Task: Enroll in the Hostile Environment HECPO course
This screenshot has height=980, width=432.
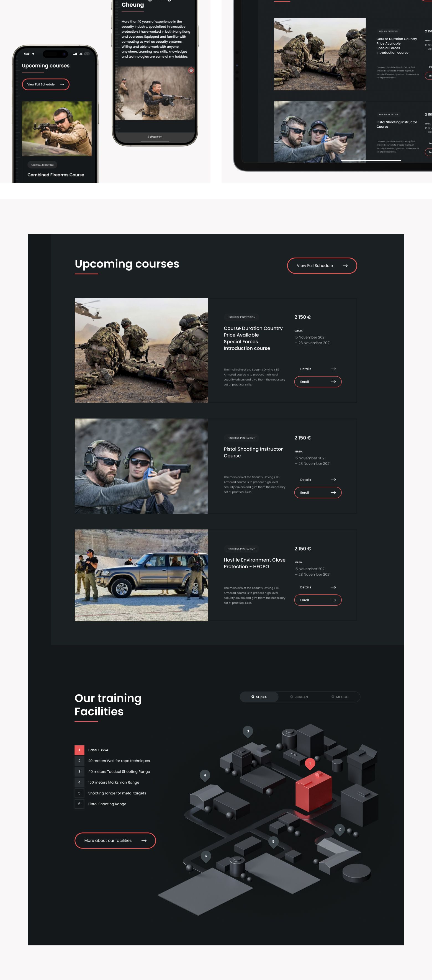Action: [x=318, y=600]
